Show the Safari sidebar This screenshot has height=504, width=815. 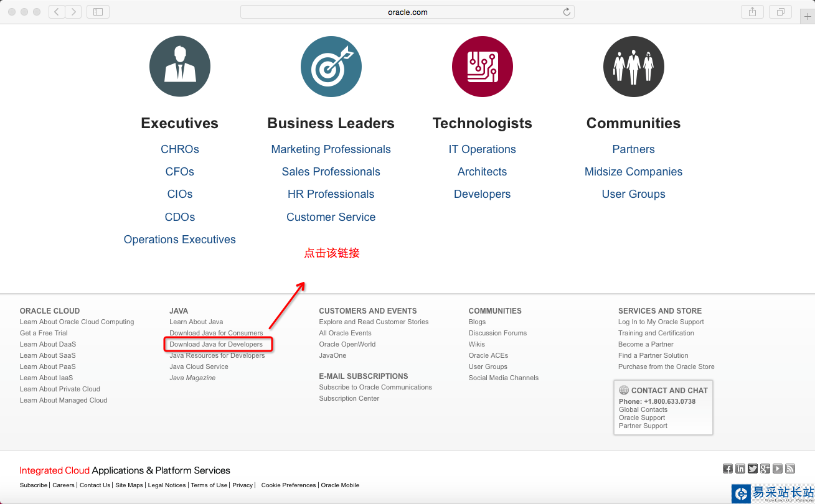point(98,12)
